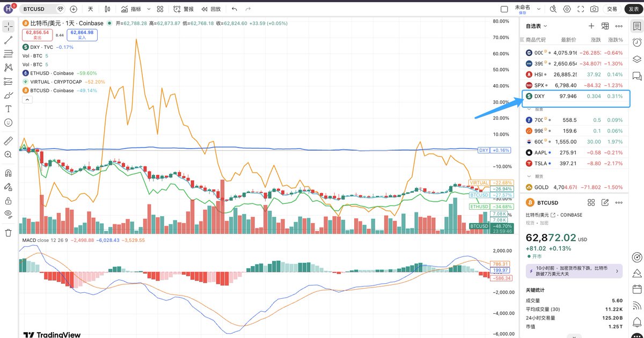Open the 指标 indicators dialog
Screen dimensions: 644x338
(x=131, y=9)
